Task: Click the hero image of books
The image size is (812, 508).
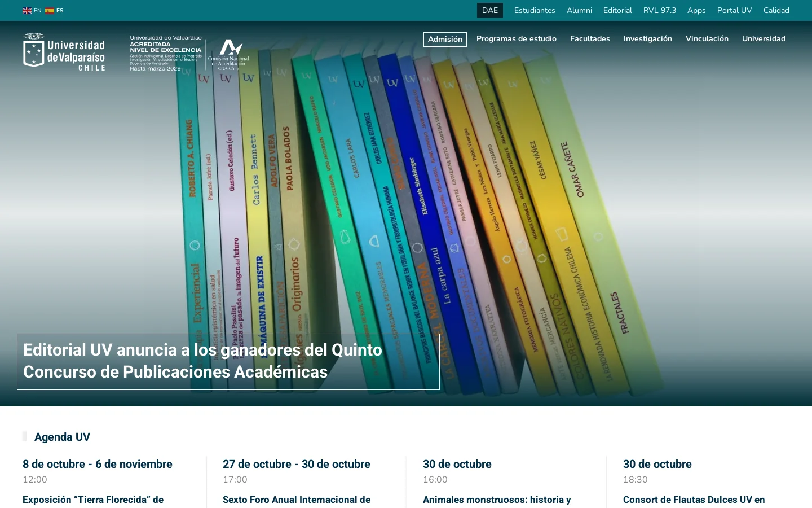Action: click(x=406, y=214)
